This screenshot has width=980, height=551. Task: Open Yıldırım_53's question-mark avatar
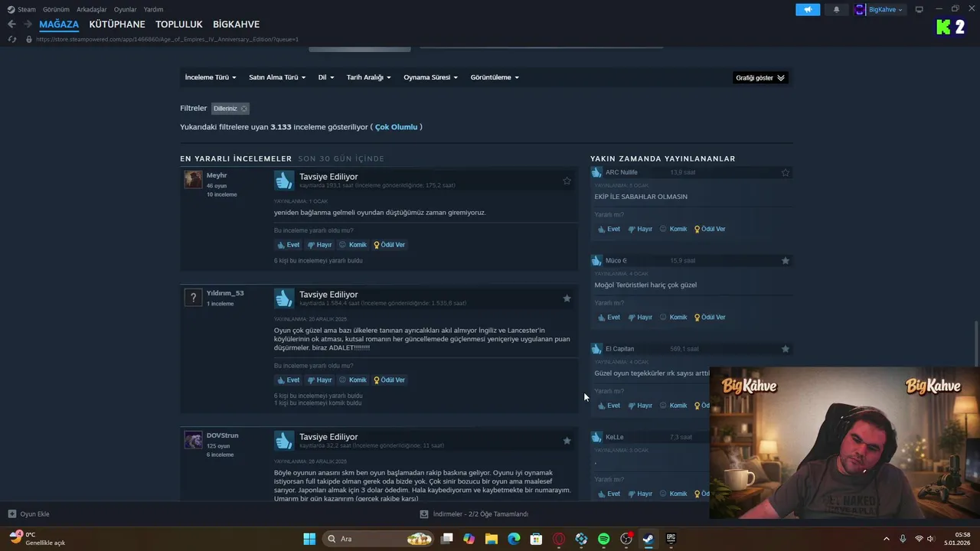(193, 297)
